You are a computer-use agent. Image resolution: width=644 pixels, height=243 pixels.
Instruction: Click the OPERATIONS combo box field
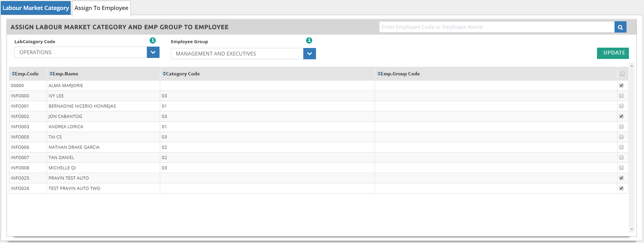tap(80, 52)
